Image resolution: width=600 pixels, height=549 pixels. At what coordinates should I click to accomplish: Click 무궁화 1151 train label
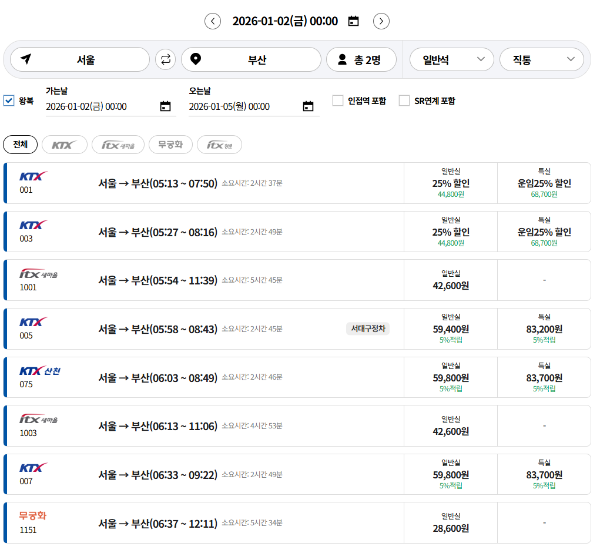coord(33,516)
